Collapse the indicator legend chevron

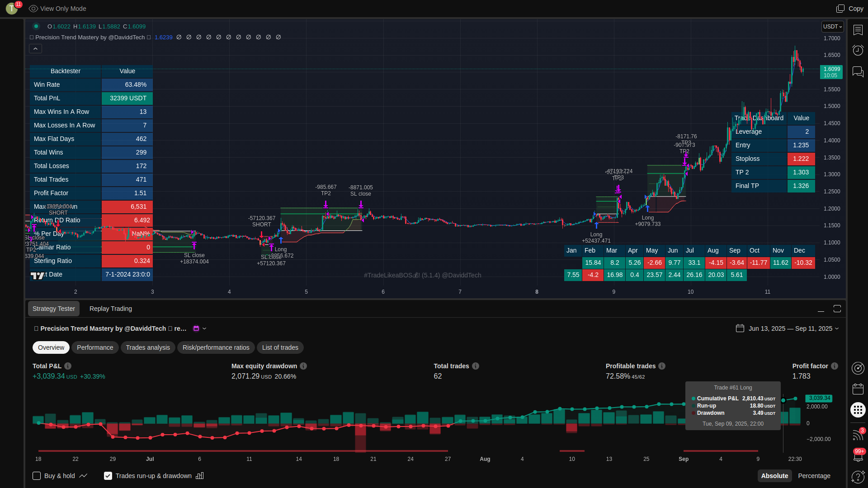pyautogui.click(x=35, y=49)
